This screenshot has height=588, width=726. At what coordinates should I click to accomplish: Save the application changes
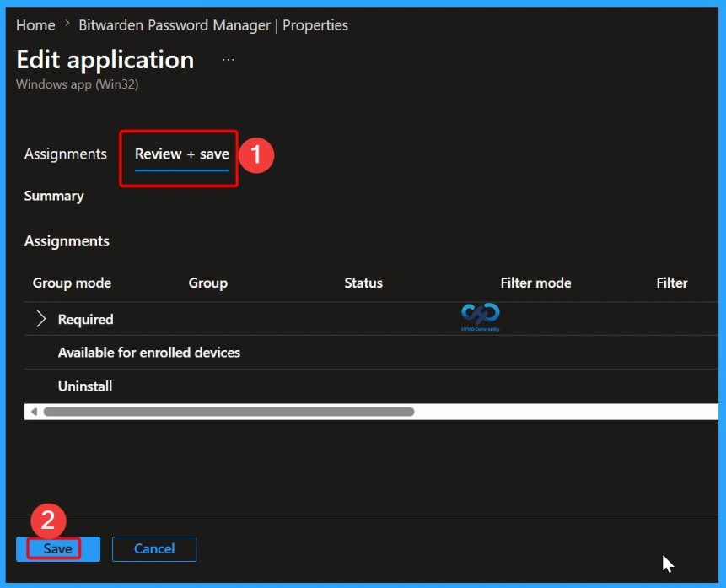[x=58, y=548]
